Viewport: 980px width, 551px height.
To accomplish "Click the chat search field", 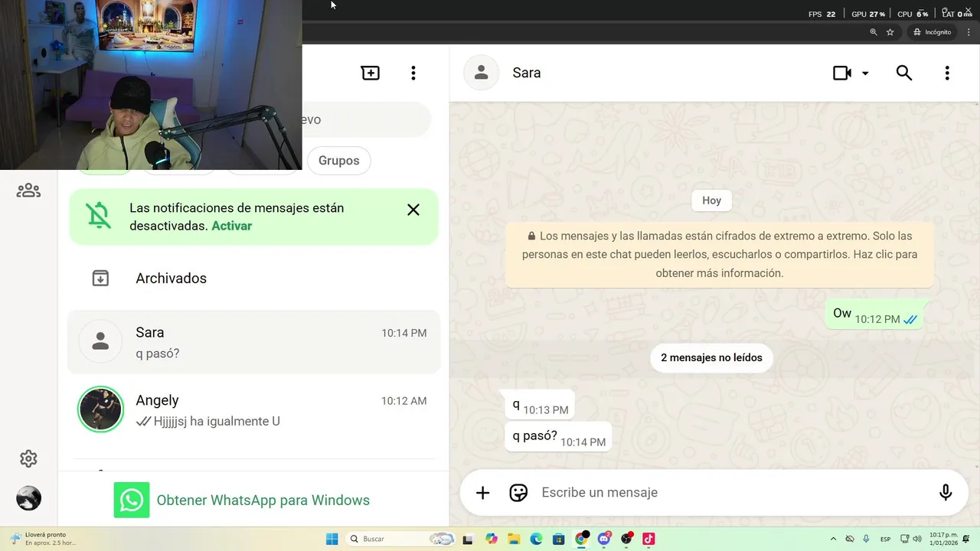I will pyautogui.click(x=366, y=119).
